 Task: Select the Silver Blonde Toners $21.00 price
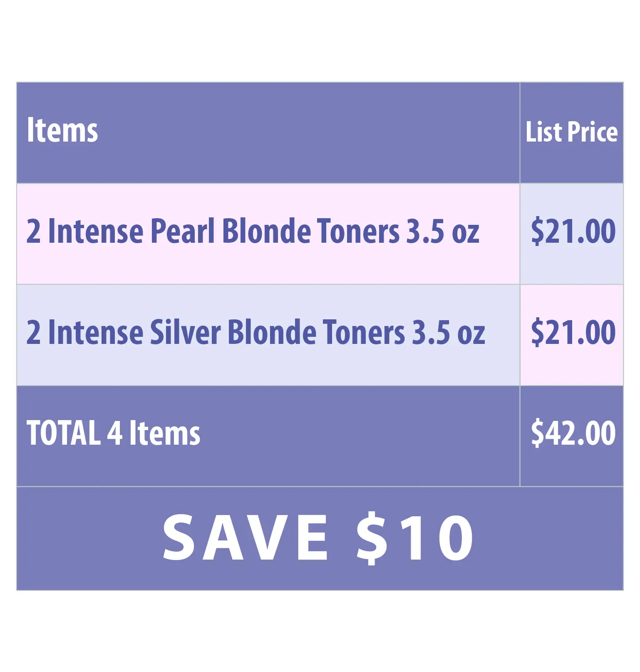[573, 332]
